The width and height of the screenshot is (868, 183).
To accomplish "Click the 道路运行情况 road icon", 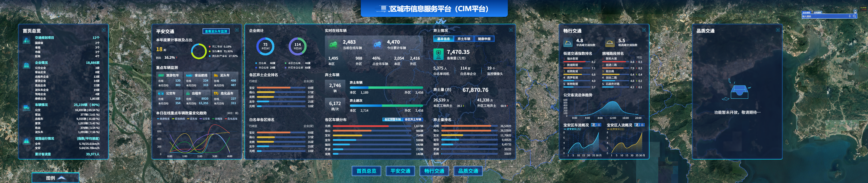I will coord(26,141).
